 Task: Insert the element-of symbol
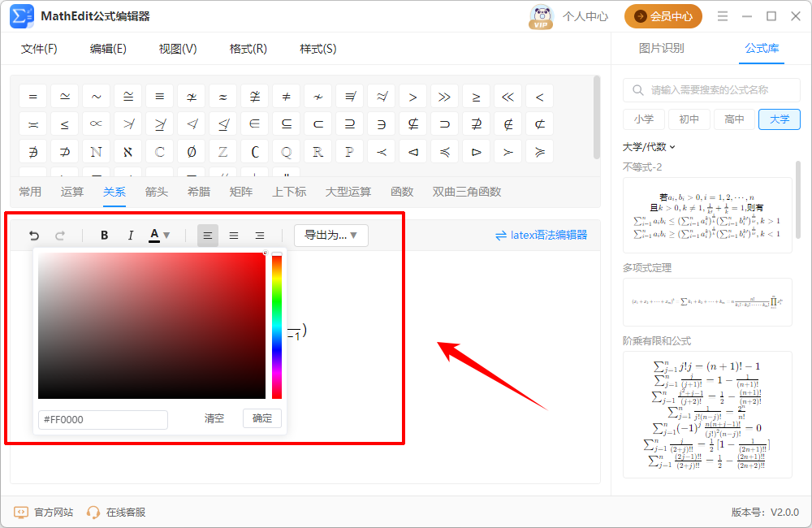(254, 124)
